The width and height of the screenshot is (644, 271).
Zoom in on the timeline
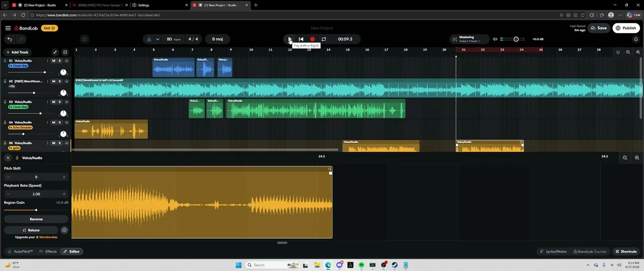tap(638, 52)
